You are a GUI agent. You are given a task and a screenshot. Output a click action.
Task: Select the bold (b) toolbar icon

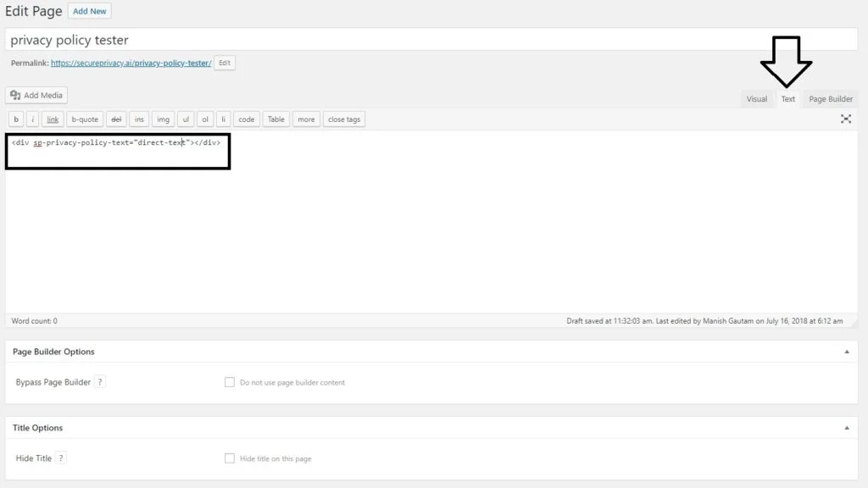(x=15, y=119)
